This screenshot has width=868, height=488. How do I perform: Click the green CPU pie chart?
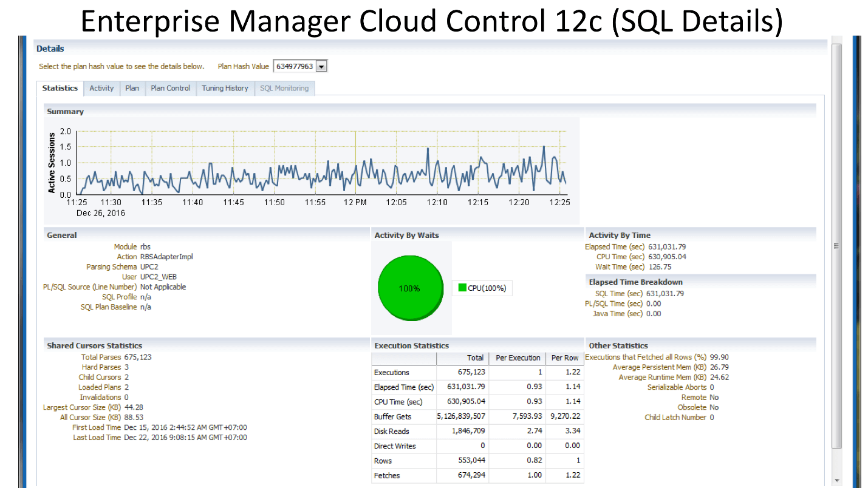tap(409, 288)
